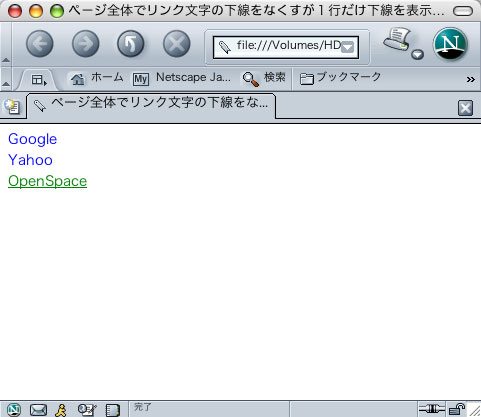The image size is (481, 417).
Task: Click the Netscape N logo
Action: click(x=450, y=44)
